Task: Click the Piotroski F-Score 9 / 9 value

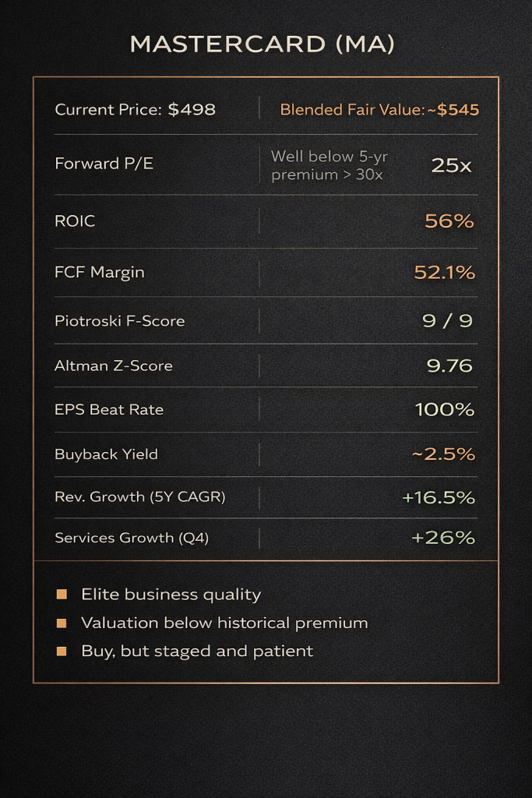Action: [x=448, y=320]
